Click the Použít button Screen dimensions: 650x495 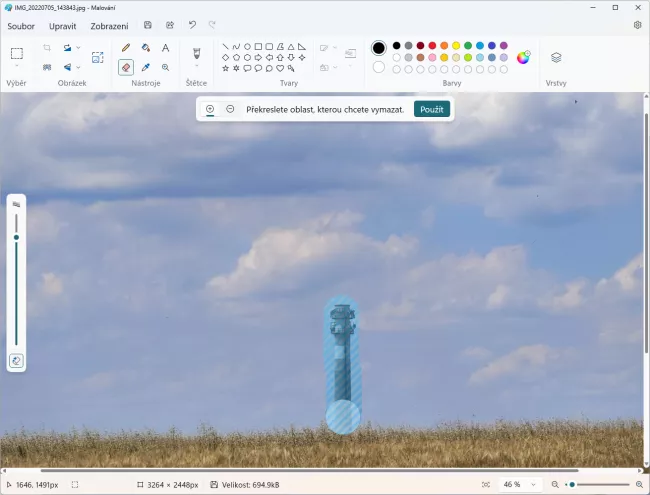[x=432, y=109]
